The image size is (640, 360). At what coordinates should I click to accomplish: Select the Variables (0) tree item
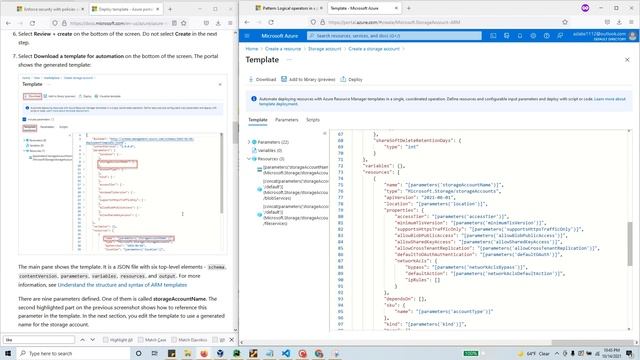[269, 151]
